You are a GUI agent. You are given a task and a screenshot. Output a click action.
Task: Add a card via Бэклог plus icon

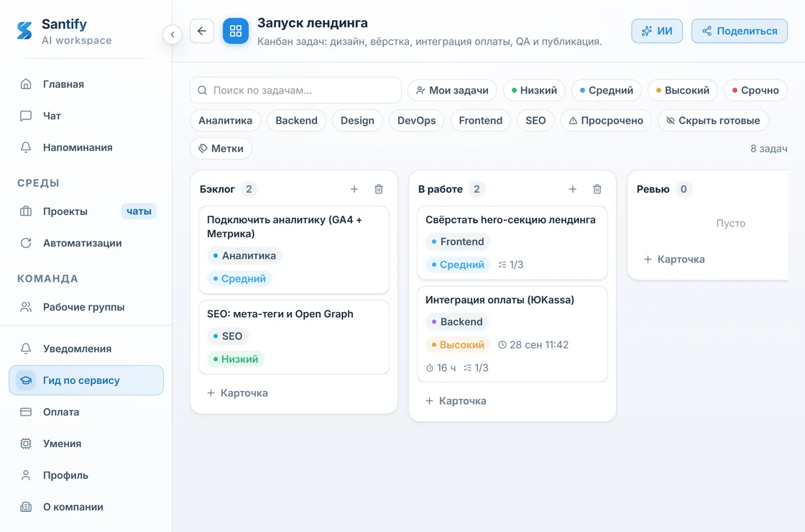354,189
